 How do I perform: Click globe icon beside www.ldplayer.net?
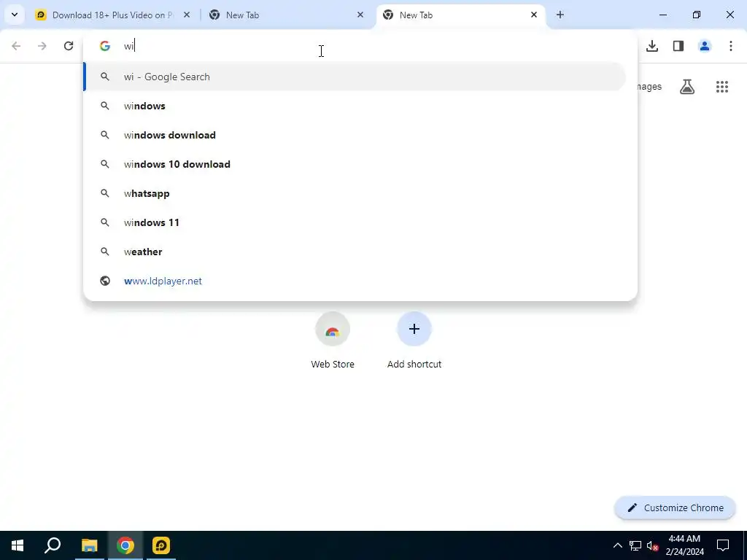tap(105, 281)
